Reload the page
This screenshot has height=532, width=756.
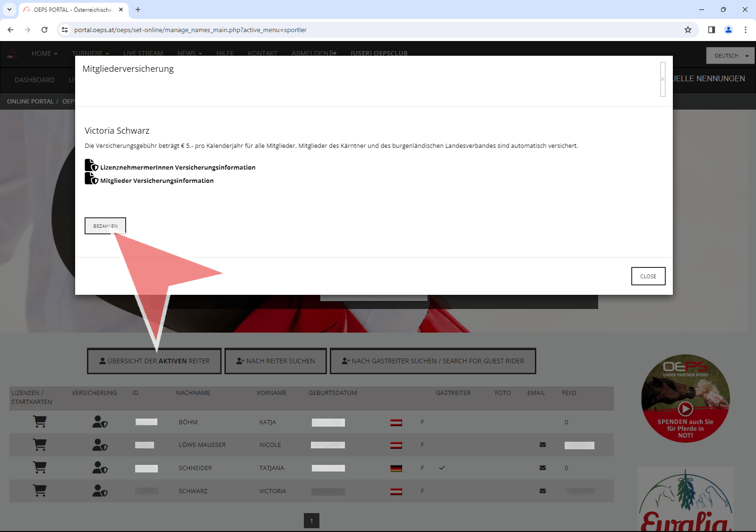44,30
